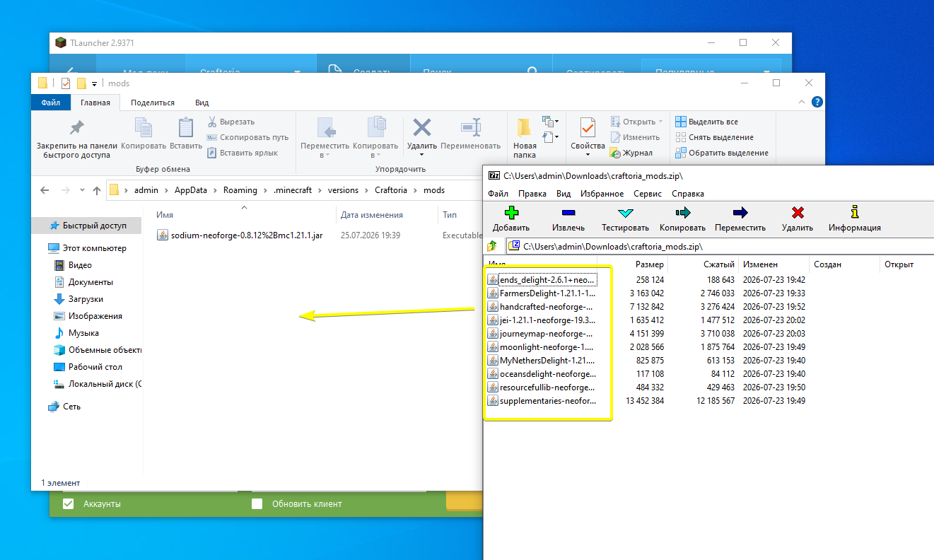This screenshot has height=560, width=934.
Task: Select the journeymap-neoforge file in 7-Zip
Action: tap(542, 334)
